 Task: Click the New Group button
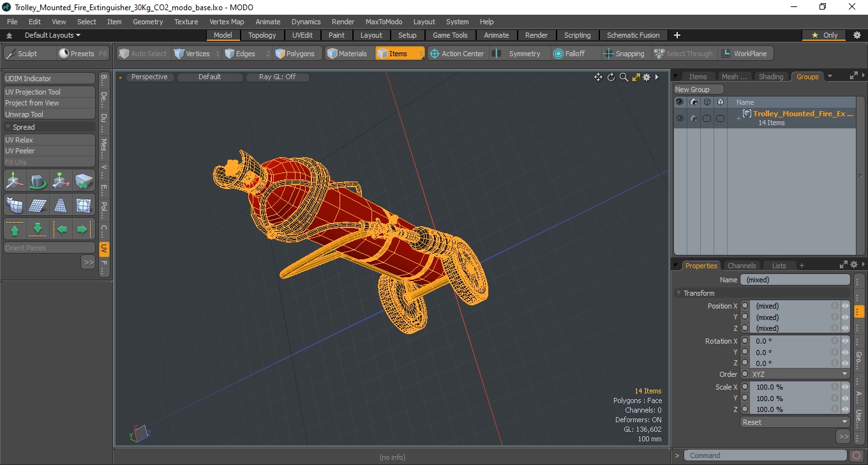coord(699,89)
